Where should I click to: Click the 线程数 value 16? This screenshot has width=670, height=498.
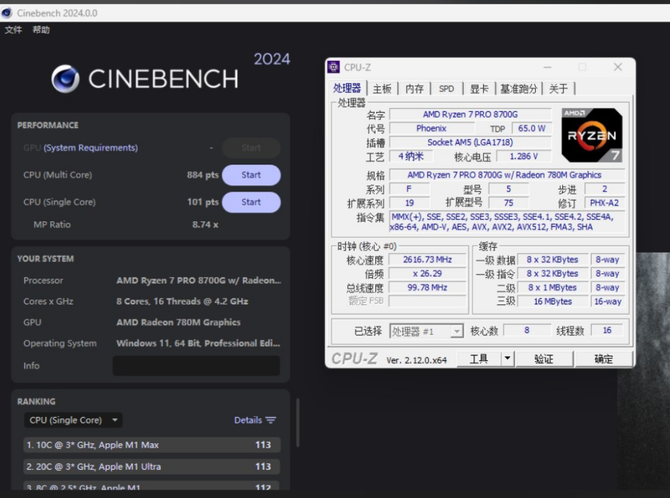click(607, 330)
